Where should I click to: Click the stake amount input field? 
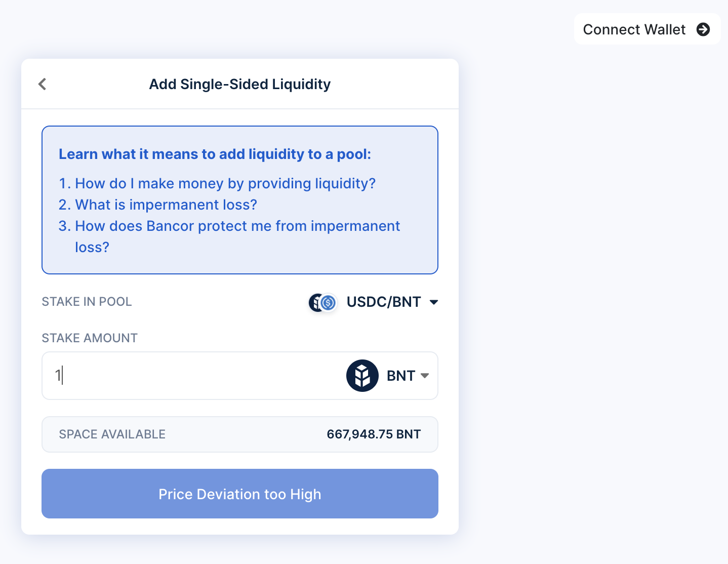click(177, 376)
